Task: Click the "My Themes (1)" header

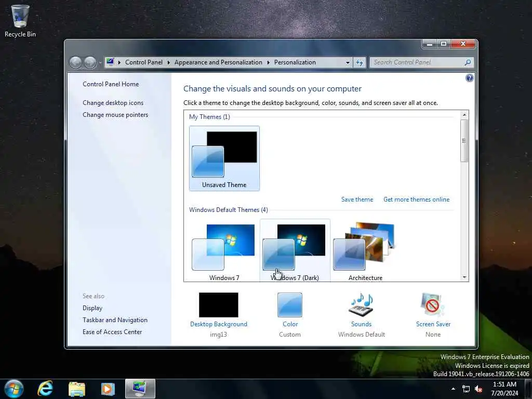Action: click(x=209, y=117)
